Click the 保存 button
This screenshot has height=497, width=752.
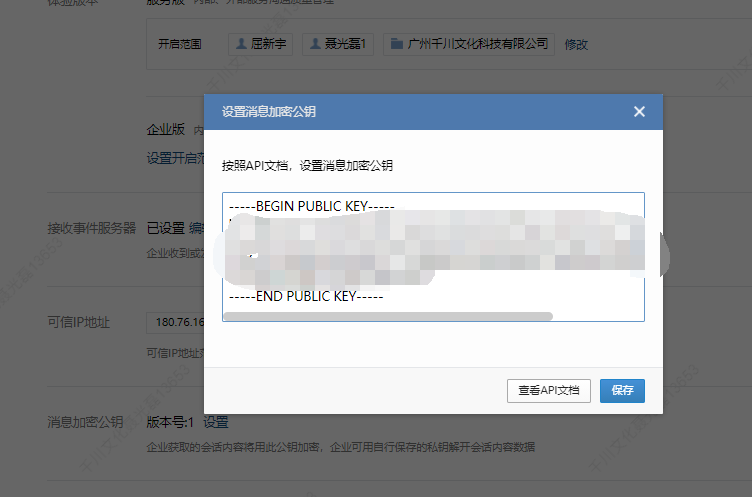pos(622,390)
